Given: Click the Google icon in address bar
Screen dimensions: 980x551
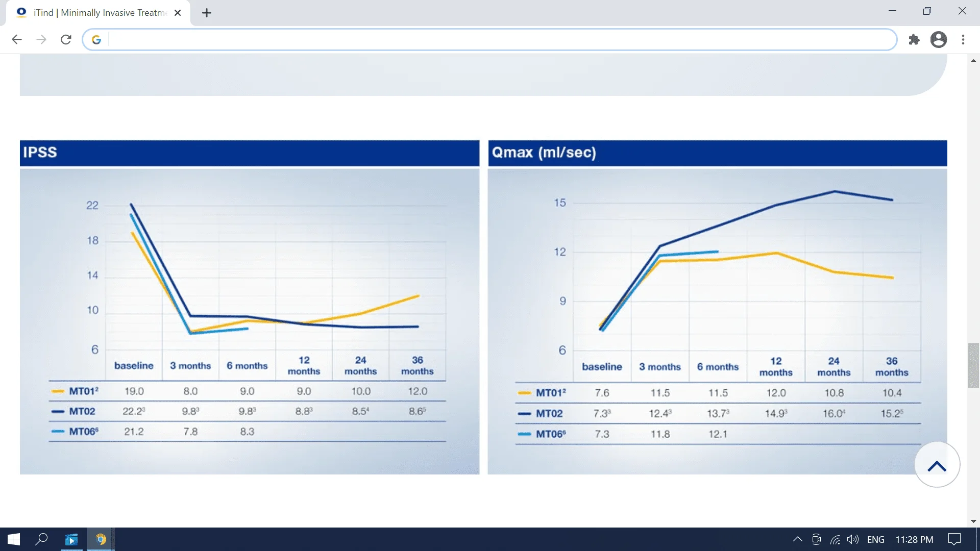Looking at the screenshot, I should pos(96,40).
